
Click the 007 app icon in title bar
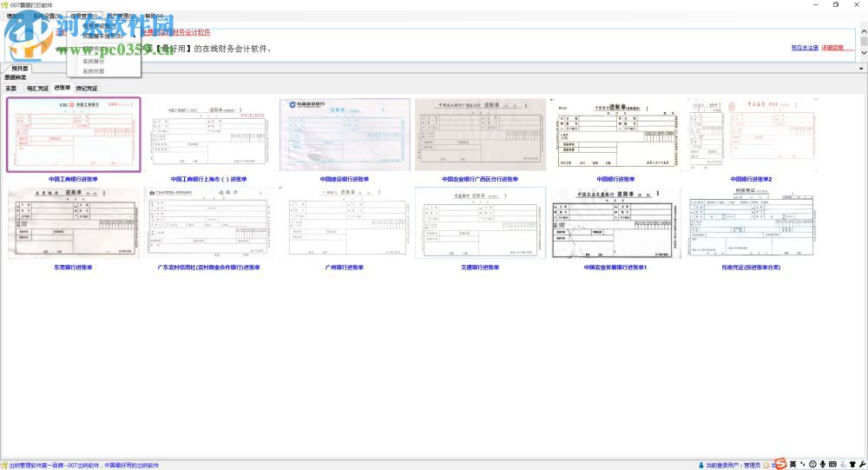tap(5, 5)
